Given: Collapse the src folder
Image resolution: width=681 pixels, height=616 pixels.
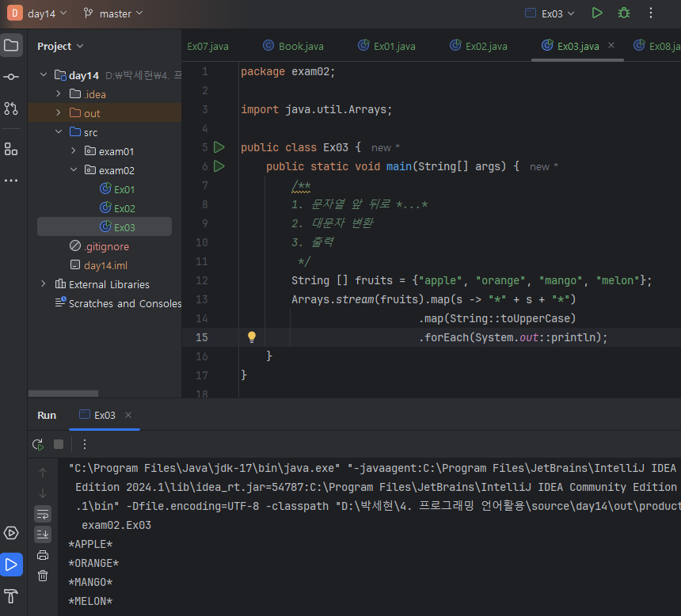Looking at the screenshot, I should pyautogui.click(x=59, y=132).
